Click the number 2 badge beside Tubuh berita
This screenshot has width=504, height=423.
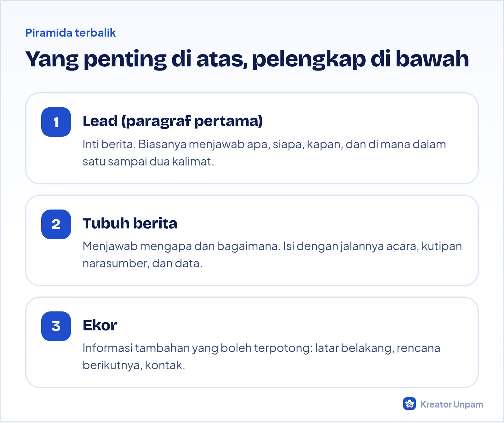[56, 224]
